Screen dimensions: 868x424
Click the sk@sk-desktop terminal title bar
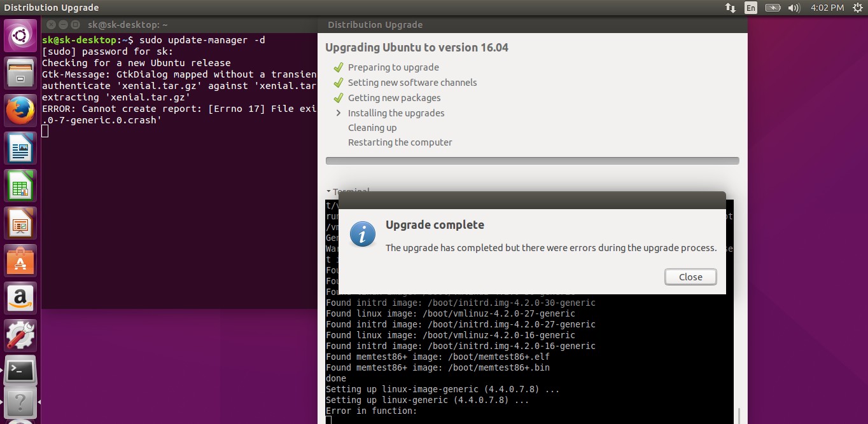click(179, 25)
